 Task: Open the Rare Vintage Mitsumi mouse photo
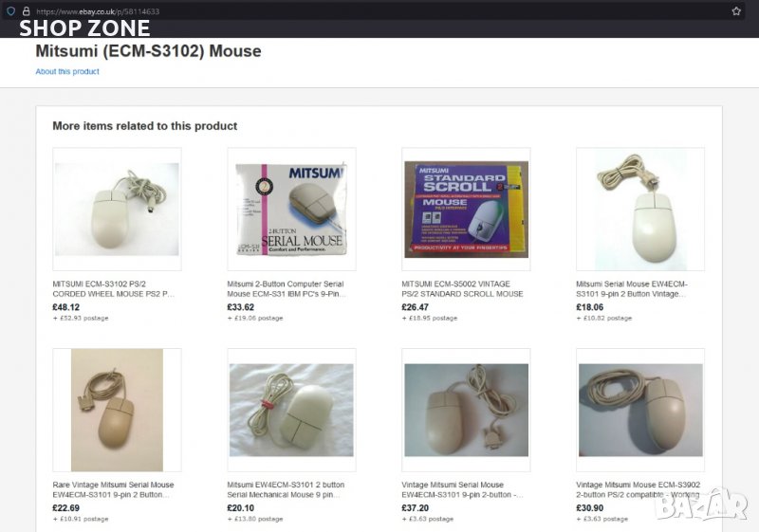(x=117, y=410)
